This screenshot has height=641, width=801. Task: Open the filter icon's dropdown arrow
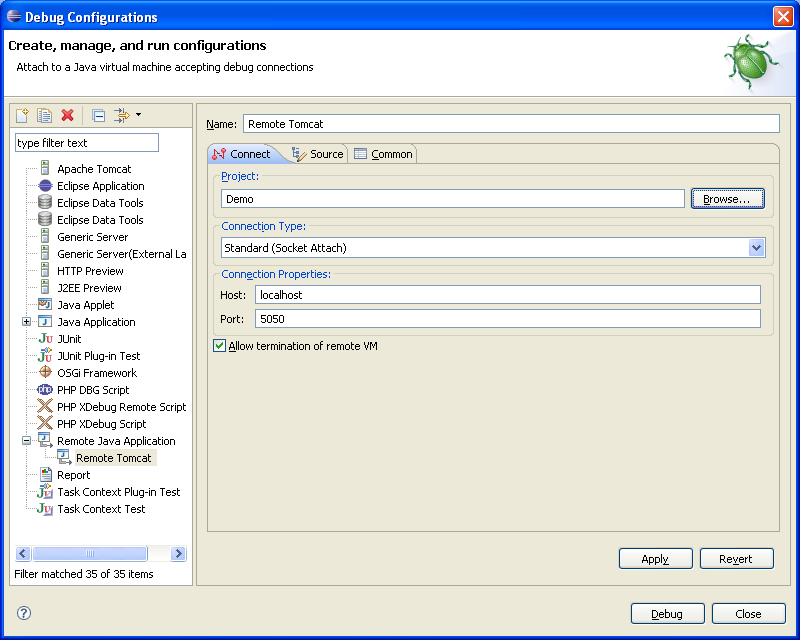click(138, 115)
